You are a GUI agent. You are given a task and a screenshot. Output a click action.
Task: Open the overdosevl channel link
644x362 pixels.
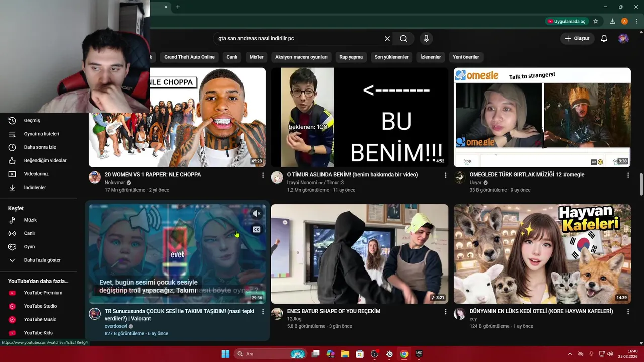(x=116, y=326)
